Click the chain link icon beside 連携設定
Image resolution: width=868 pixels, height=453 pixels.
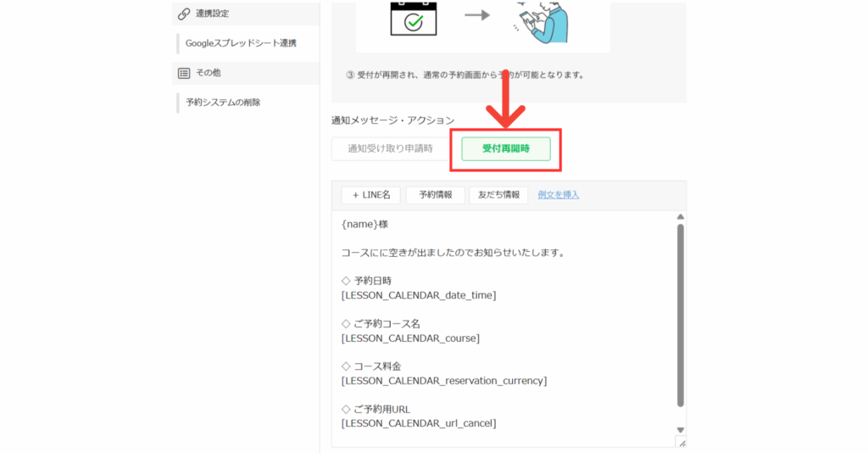tap(183, 14)
